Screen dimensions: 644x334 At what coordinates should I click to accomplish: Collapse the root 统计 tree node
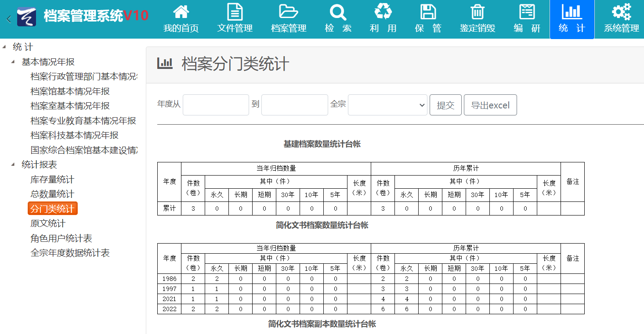[4, 47]
